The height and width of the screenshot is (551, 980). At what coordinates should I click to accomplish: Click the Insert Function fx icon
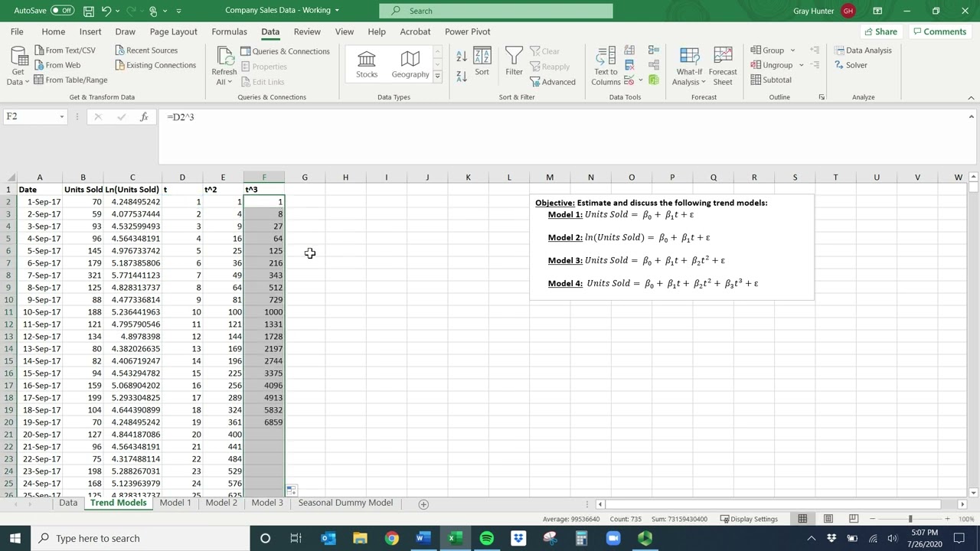tap(144, 116)
